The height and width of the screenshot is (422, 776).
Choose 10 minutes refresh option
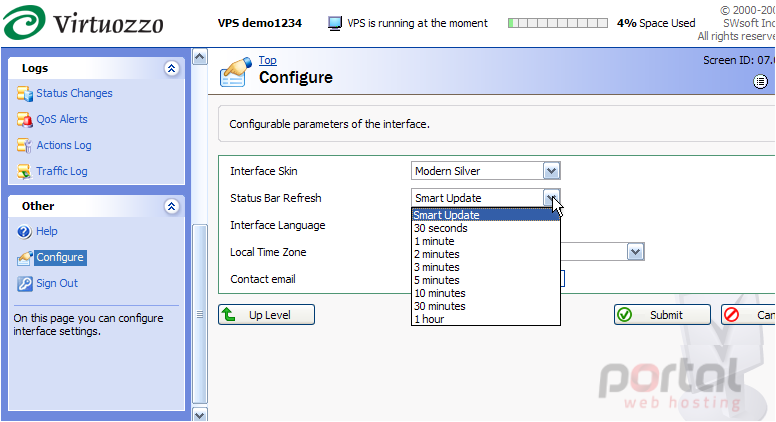[x=485, y=293]
